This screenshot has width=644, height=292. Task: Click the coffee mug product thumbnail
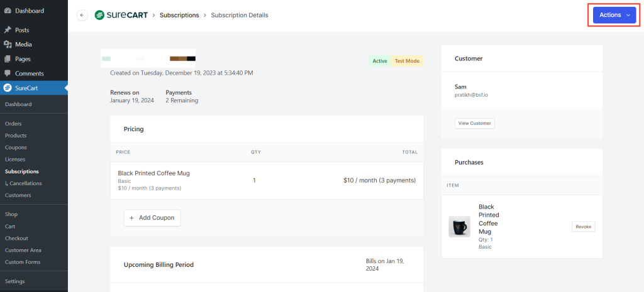click(459, 227)
